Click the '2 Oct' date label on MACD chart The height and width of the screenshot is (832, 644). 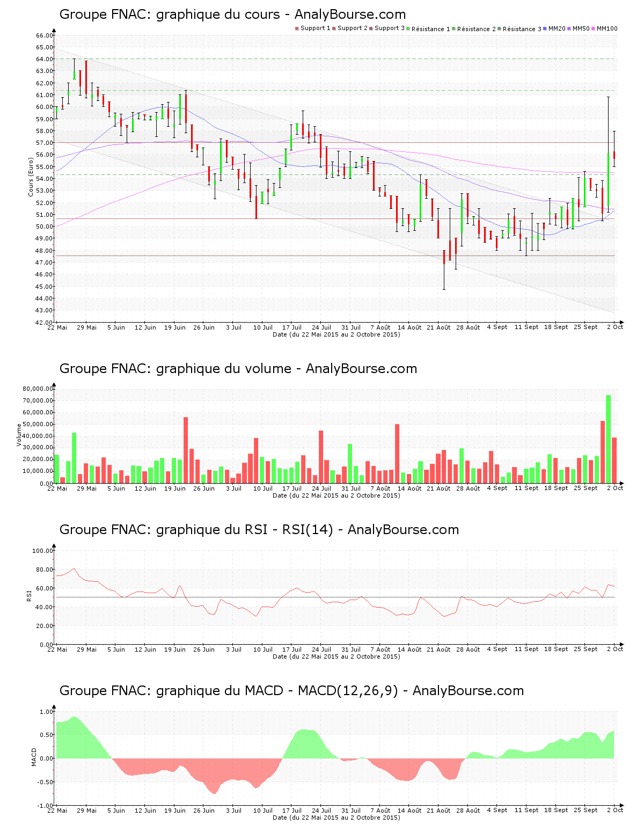(615, 811)
